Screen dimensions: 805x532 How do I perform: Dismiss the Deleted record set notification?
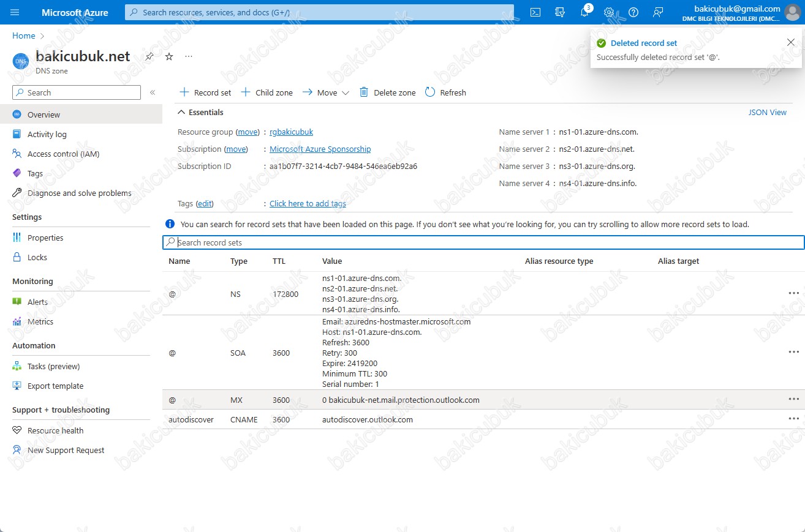click(x=790, y=42)
